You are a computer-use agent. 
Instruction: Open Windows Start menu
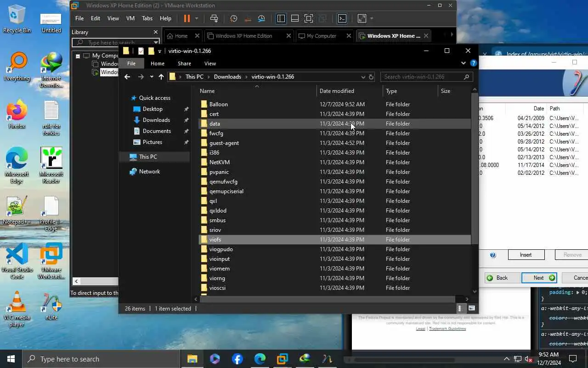[11, 359]
